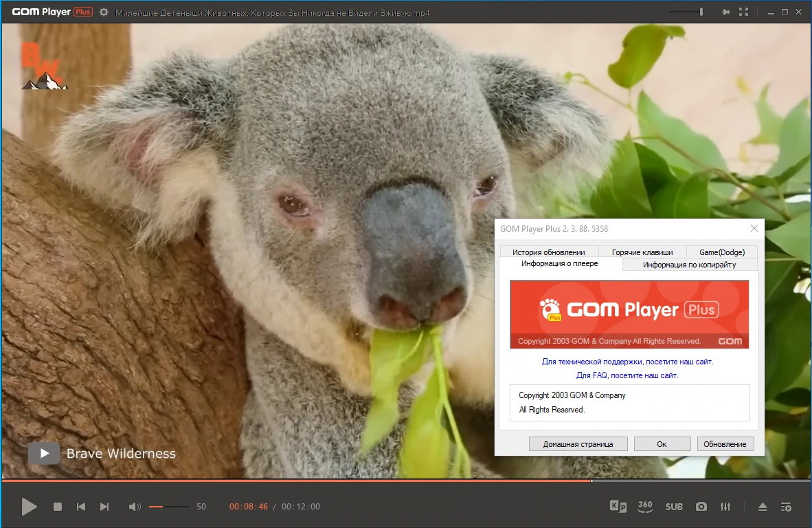This screenshot has width=812, height=528.
Task: Minimize the GOM Player window
Action: [771, 12]
